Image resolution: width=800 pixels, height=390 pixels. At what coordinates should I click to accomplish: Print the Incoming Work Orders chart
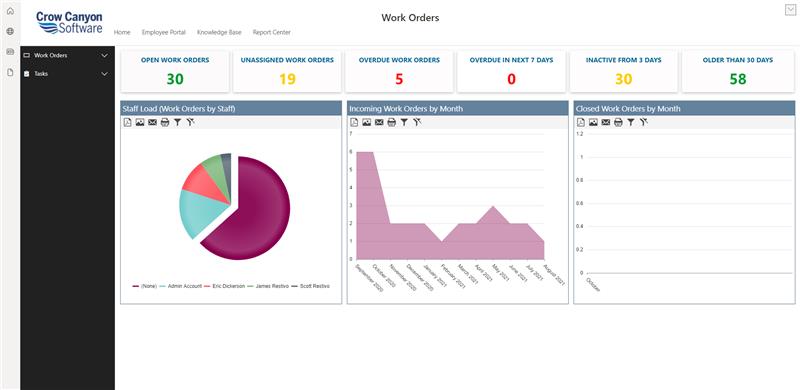tap(391, 123)
